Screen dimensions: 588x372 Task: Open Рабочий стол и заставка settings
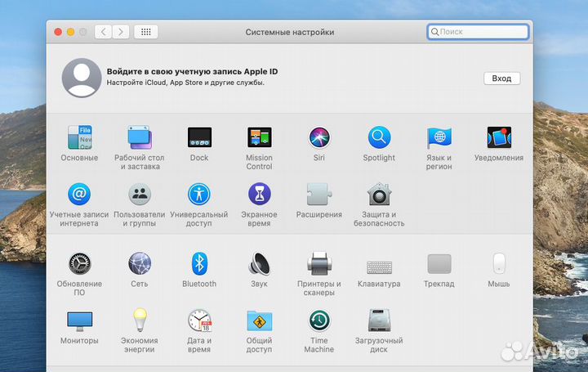(x=140, y=137)
